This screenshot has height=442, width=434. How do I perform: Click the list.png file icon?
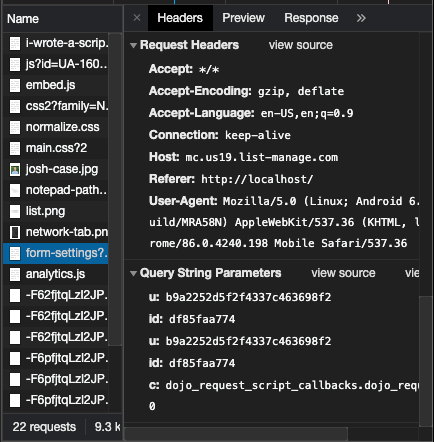pos(15,211)
